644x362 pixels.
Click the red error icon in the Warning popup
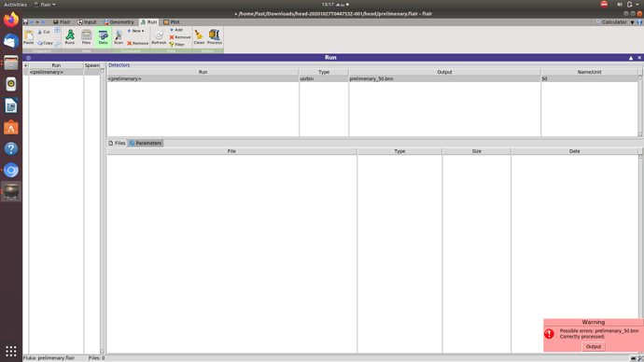point(549,334)
